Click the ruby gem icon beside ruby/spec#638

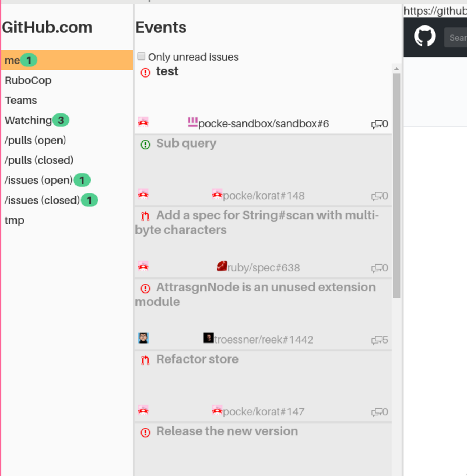point(222,266)
